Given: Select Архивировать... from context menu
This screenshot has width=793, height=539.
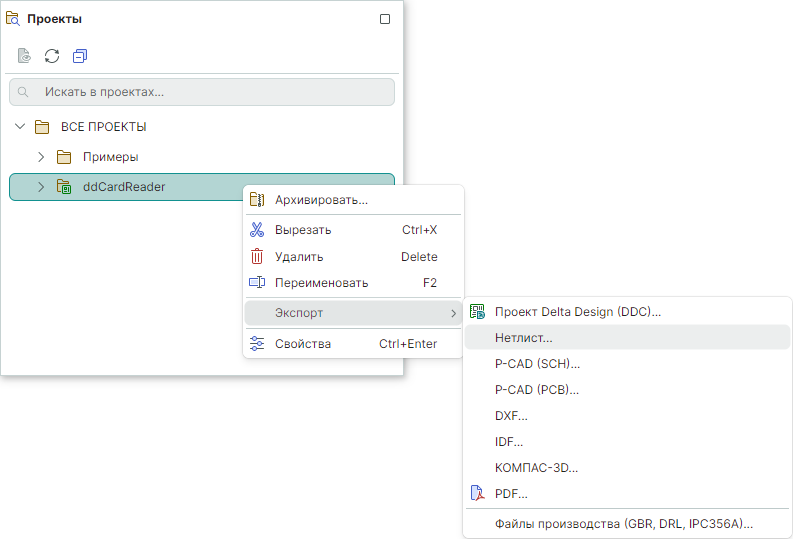Looking at the screenshot, I should coord(321,200).
